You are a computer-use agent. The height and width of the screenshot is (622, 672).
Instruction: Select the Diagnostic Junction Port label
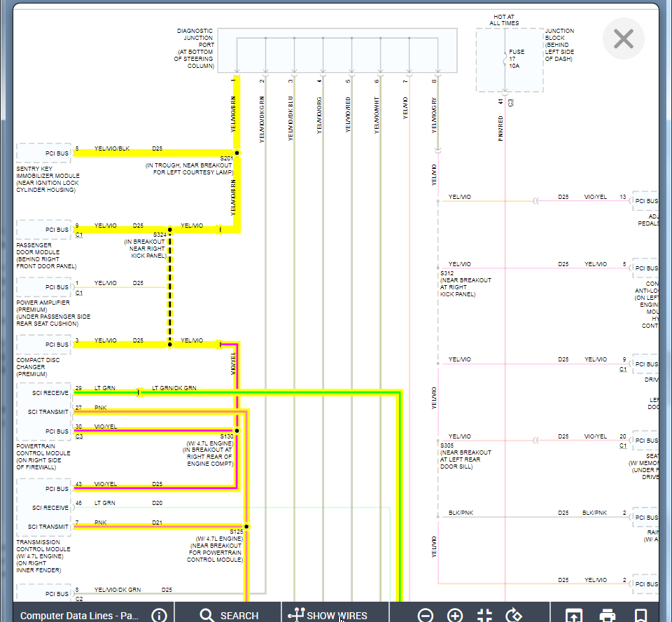click(x=194, y=48)
